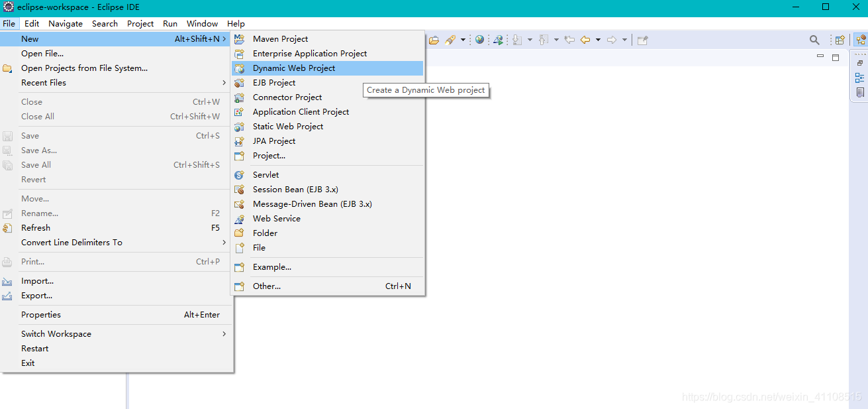
Task: Open the Edit menu
Action: [32, 23]
